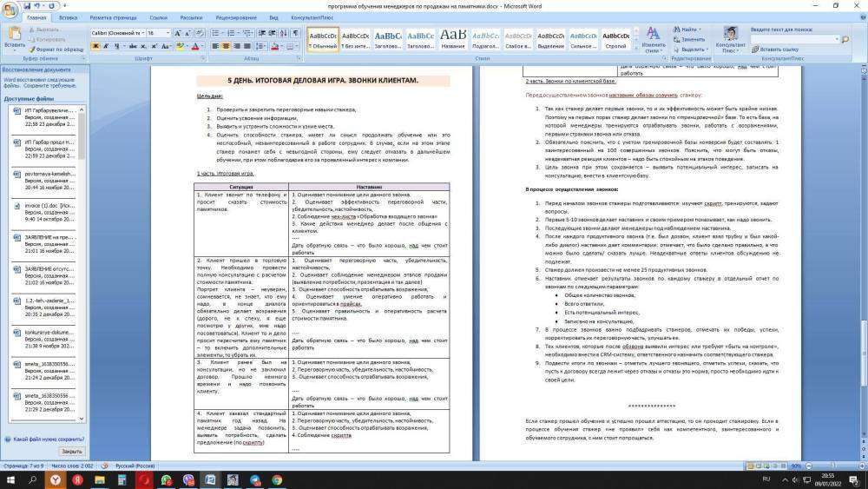This screenshot has height=489, width=868.
Task: Open the Windows Start menu
Action: pos(10,479)
